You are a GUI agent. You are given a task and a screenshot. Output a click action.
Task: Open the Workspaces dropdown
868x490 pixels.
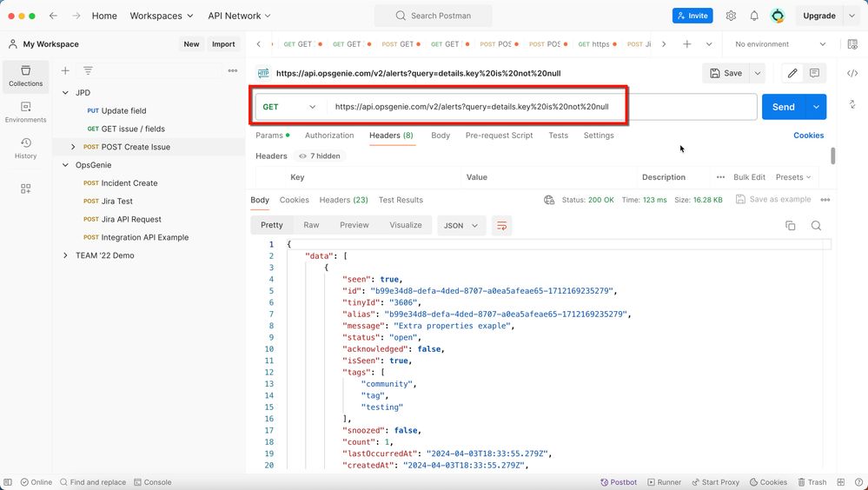[162, 16]
